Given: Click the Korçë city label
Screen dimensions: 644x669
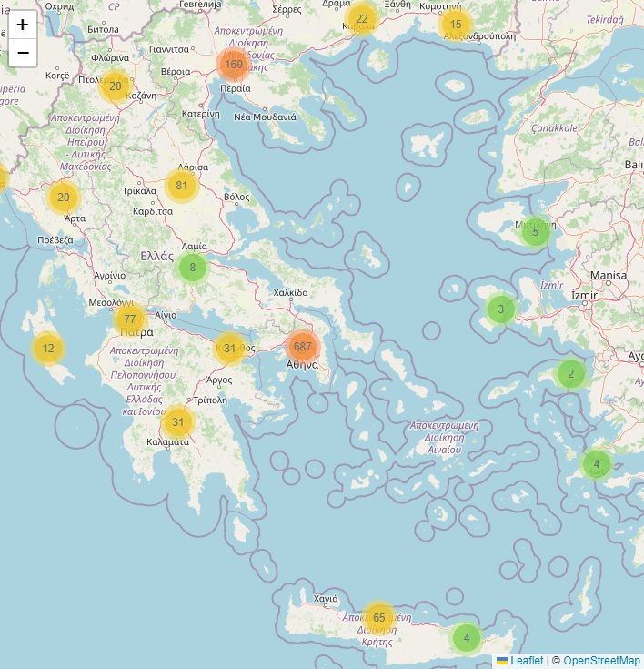Looking at the screenshot, I should [x=57, y=76].
